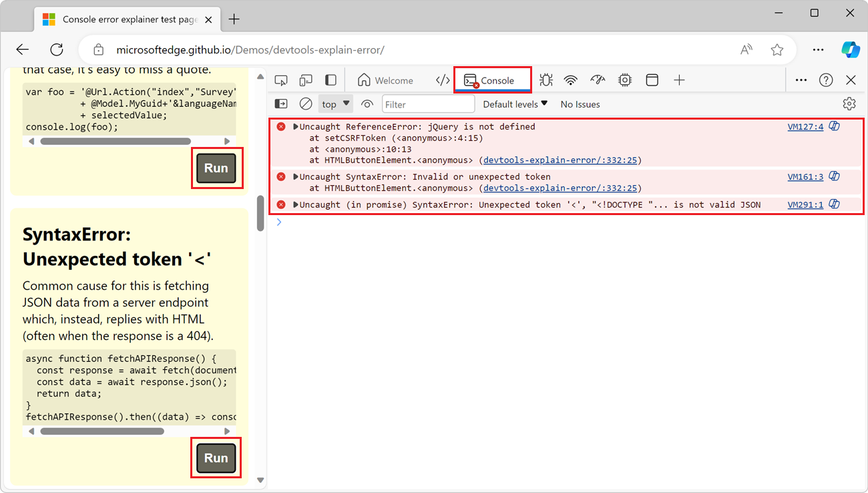Toggle the Console error badge
868x493 pixels.
coord(475,85)
